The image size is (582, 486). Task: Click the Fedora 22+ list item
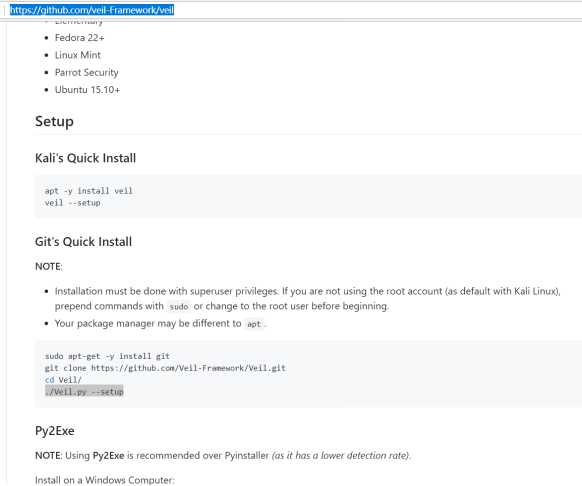tap(79, 38)
